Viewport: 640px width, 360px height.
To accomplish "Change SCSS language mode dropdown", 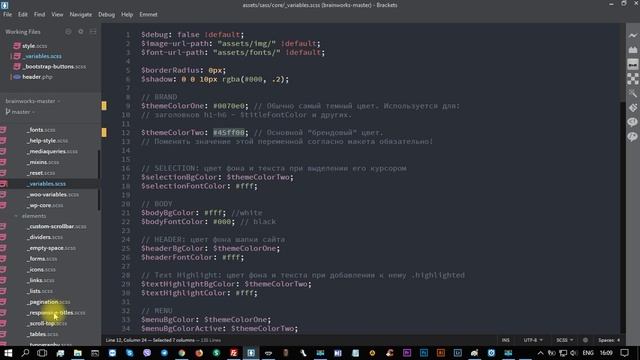I will tap(564, 340).
